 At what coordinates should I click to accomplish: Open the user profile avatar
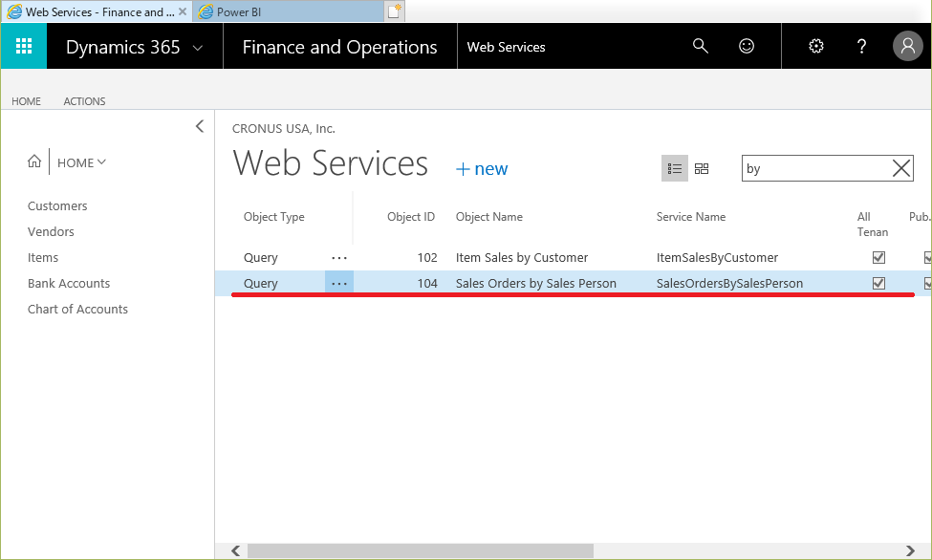908,46
